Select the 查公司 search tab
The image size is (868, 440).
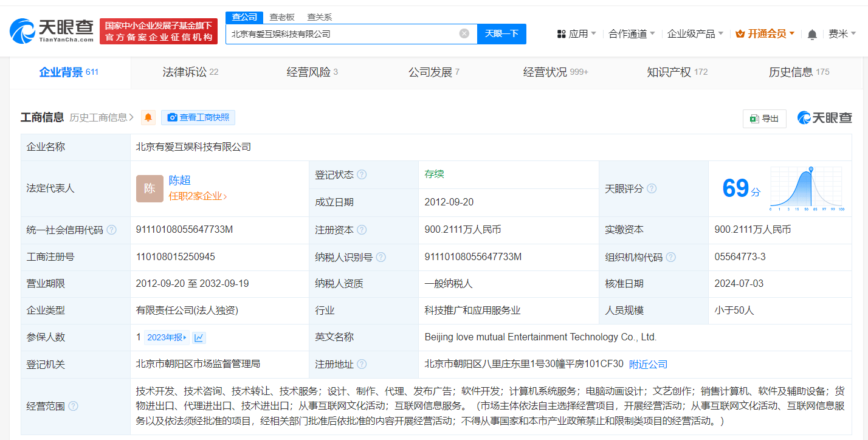(x=244, y=17)
